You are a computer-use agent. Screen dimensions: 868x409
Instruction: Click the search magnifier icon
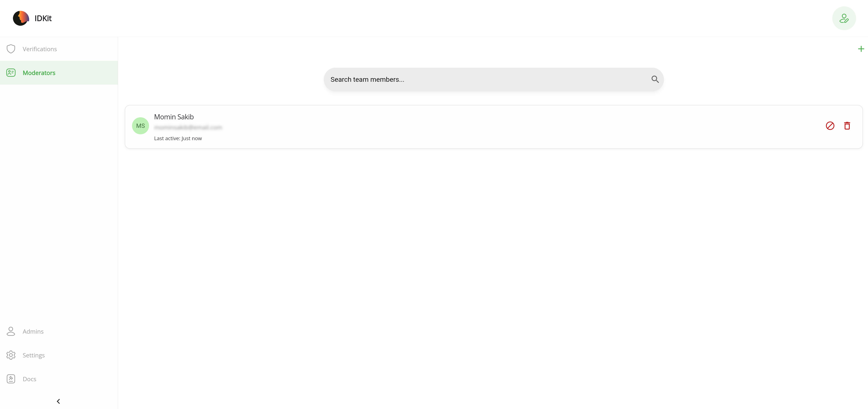[655, 79]
